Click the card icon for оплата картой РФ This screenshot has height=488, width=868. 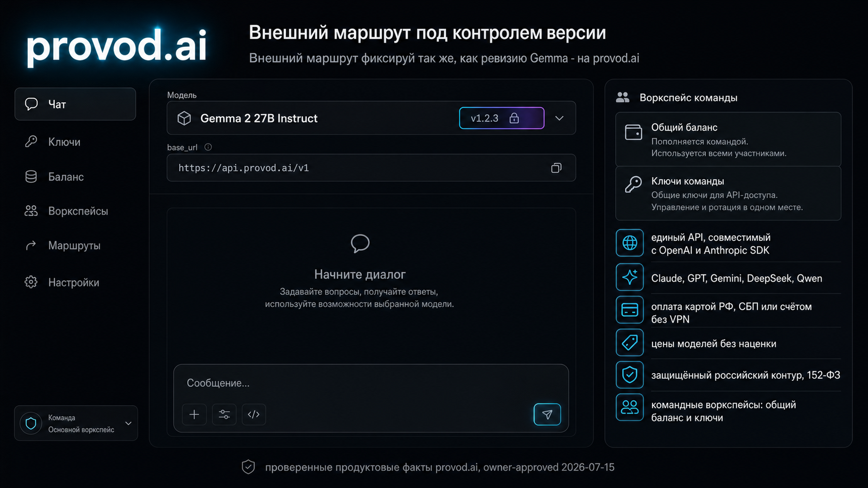[x=630, y=310]
